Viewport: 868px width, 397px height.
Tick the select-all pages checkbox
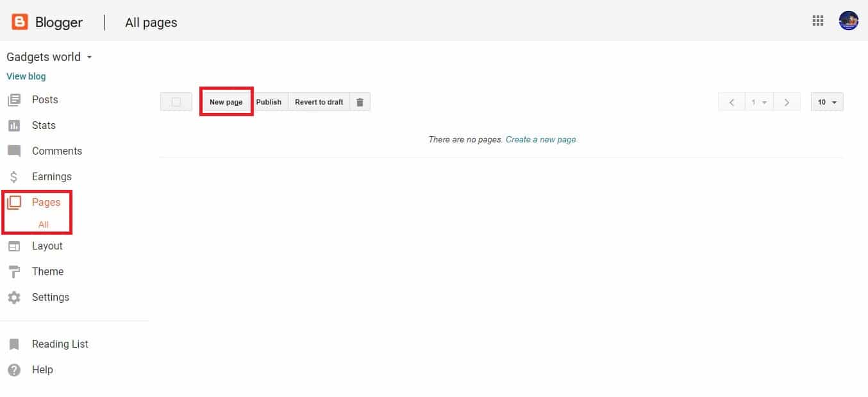point(176,102)
